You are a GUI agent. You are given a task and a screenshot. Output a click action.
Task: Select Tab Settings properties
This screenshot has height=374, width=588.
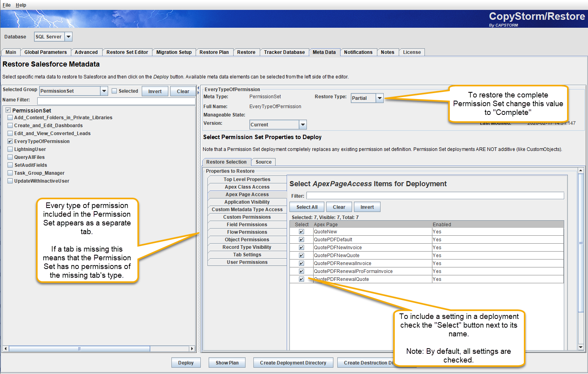247,255
